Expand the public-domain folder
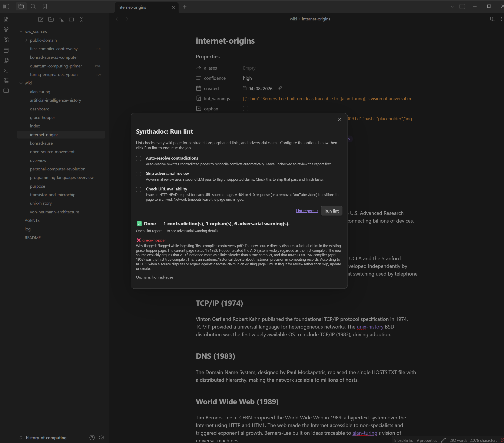 (x=26, y=40)
